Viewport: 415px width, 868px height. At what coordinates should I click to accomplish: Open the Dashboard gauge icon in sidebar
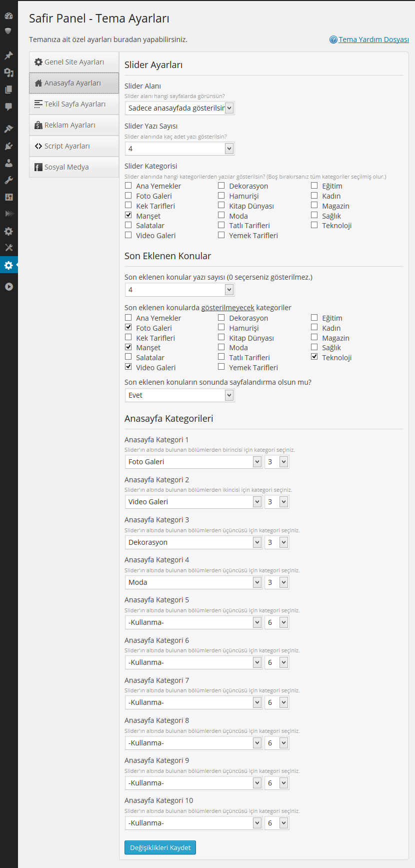point(8,16)
